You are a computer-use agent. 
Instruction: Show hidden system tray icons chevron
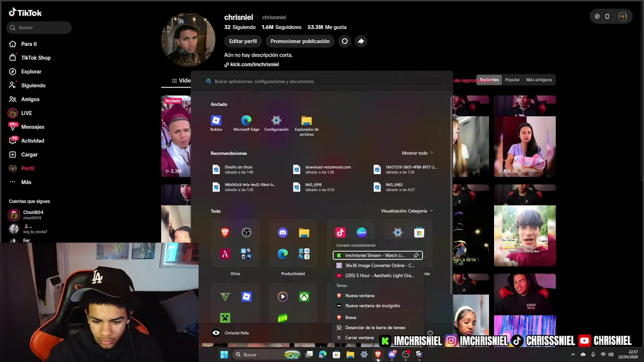[573, 354]
